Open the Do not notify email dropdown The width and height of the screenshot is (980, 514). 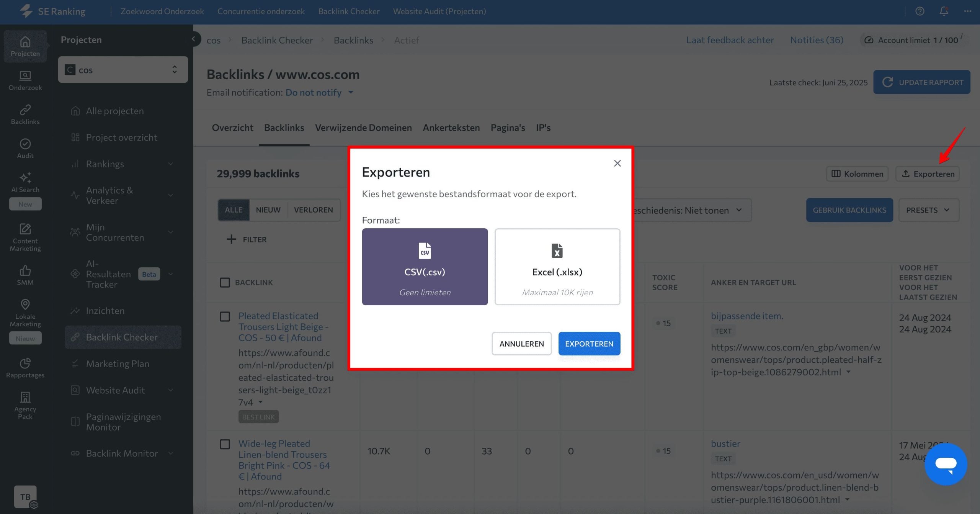coord(319,93)
